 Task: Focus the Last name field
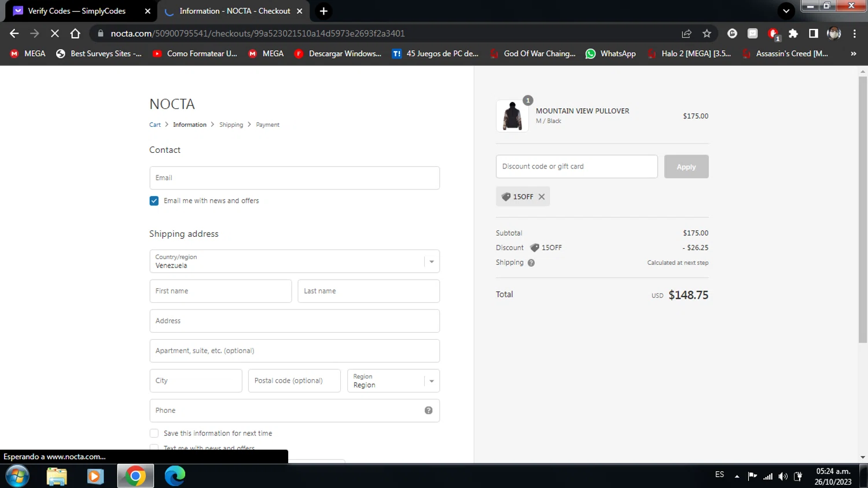(x=369, y=291)
